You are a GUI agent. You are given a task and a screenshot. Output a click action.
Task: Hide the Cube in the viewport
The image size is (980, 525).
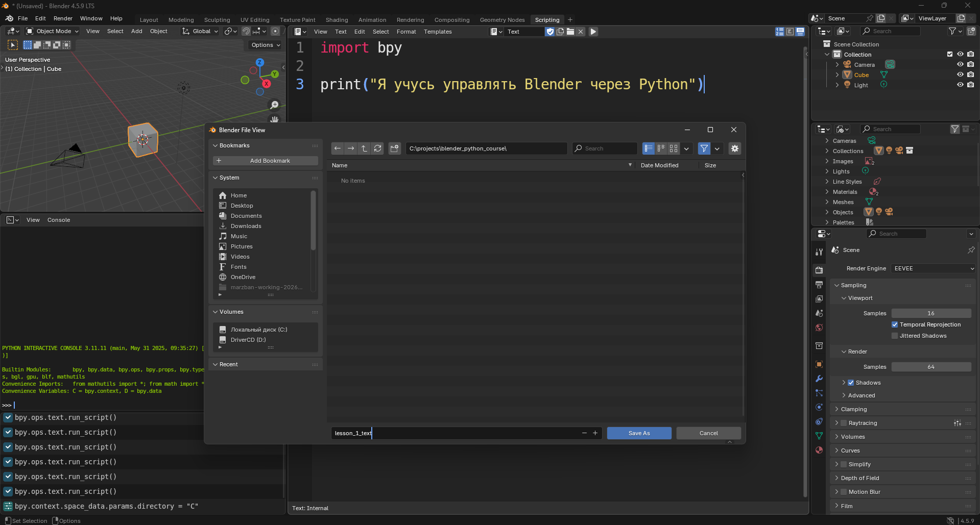click(x=960, y=74)
